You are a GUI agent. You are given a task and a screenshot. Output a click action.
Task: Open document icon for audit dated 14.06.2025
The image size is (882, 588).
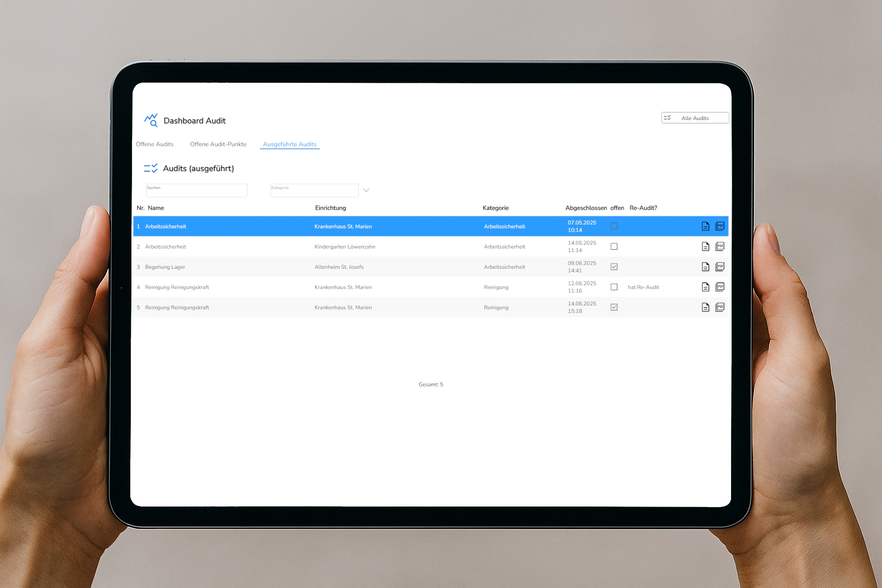pyautogui.click(x=706, y=307)
